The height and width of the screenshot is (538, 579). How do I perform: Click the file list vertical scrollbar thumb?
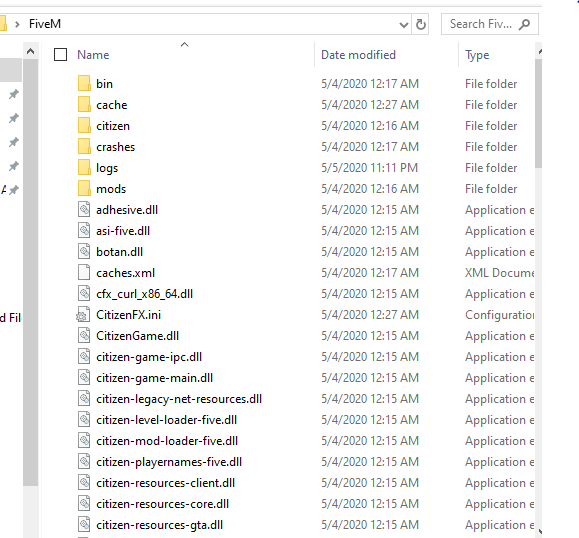click(538, 113)
